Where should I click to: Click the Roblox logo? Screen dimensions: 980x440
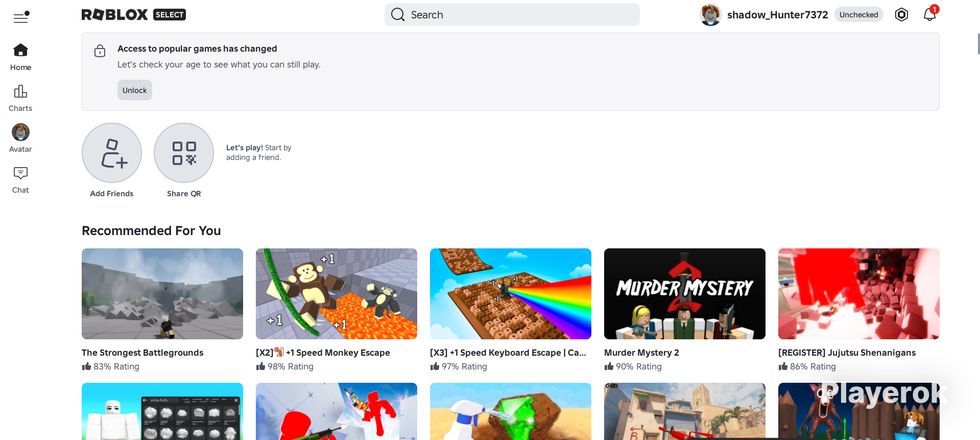[x=115, y=15]
